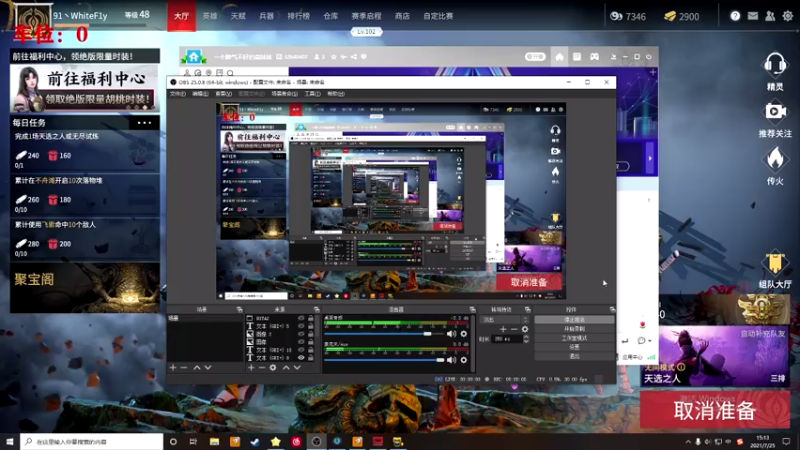Viewport: 800px width, 450px height.
Task: Toggle visibility of the 文本 (GDI+) 8 source
Action: 301,358
